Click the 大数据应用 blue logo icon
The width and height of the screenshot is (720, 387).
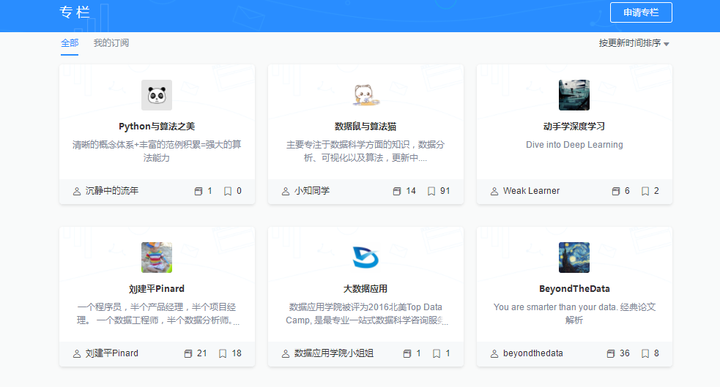tap(366, 257)
